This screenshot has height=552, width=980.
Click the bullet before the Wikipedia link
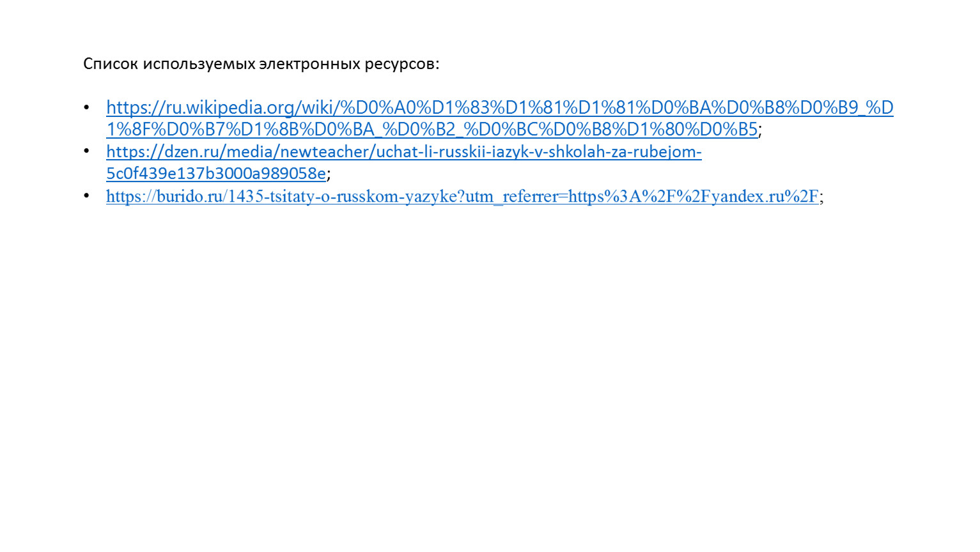click(x=86, y=107)
